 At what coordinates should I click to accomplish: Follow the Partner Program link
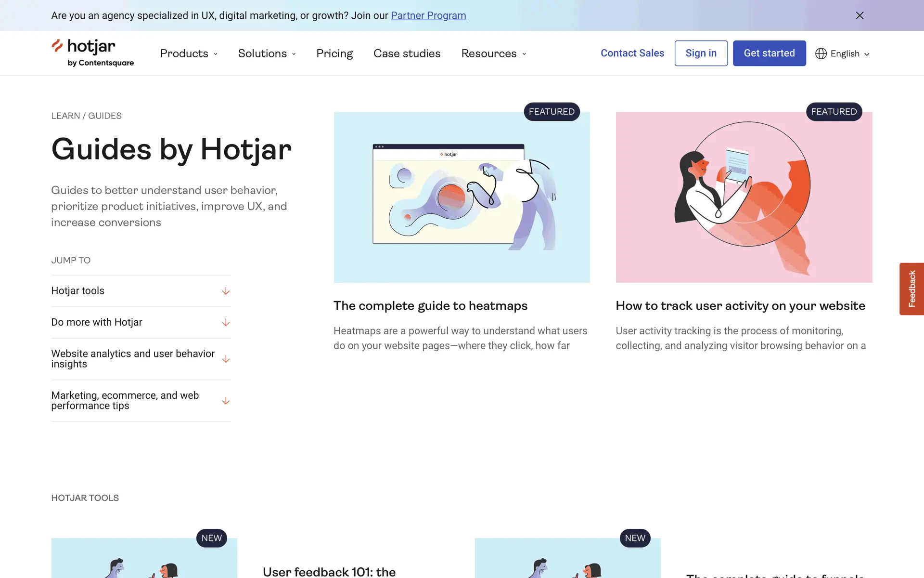428,15
